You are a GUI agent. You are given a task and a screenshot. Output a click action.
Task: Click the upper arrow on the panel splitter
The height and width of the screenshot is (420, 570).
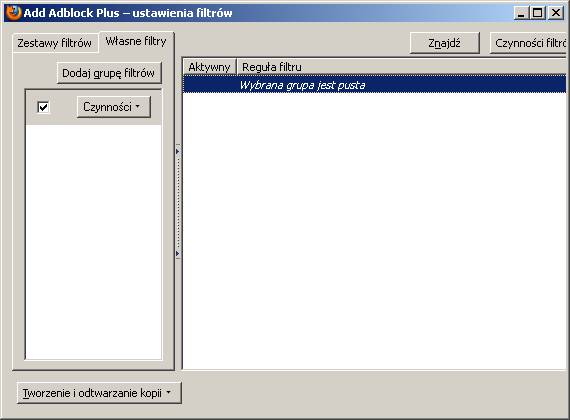[178, 151]
